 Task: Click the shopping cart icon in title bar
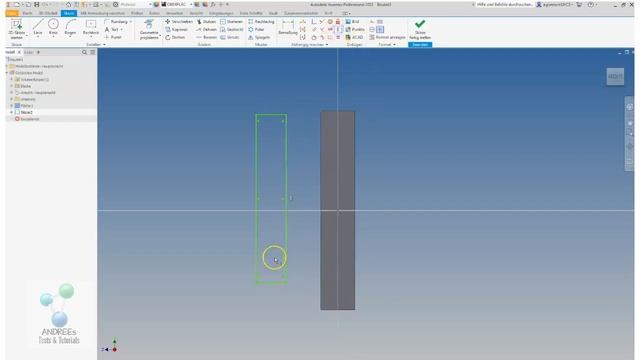click(579, 4)
